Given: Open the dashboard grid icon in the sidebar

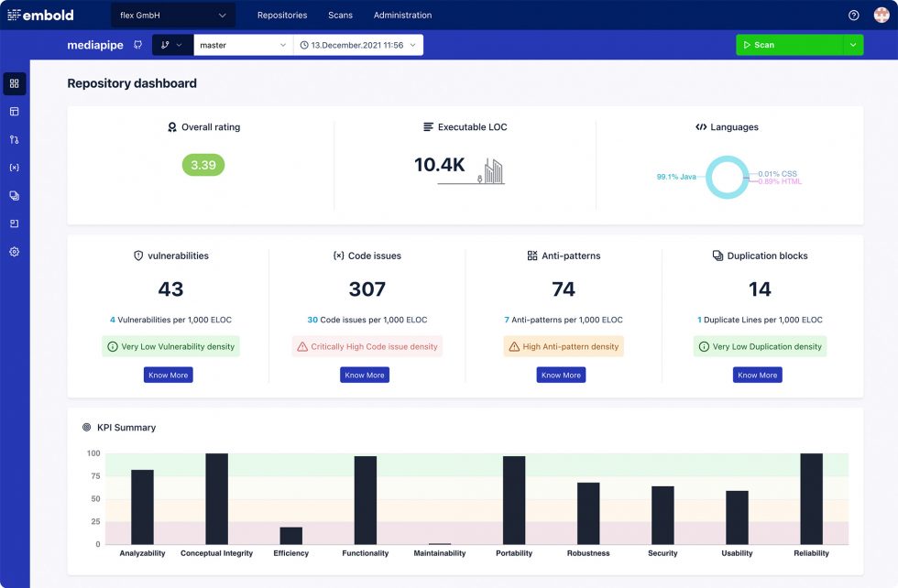Looking at the screenshot, I should (x=14, y=83).
